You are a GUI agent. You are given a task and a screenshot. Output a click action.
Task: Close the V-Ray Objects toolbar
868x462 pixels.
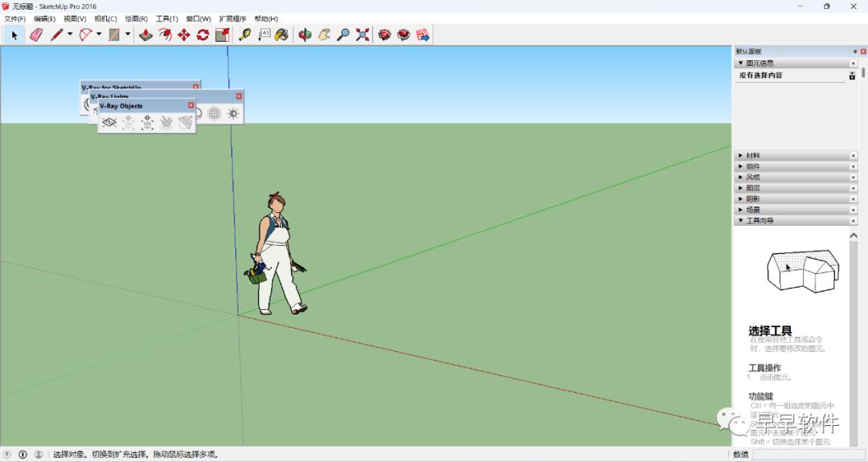tap(191, 105)
